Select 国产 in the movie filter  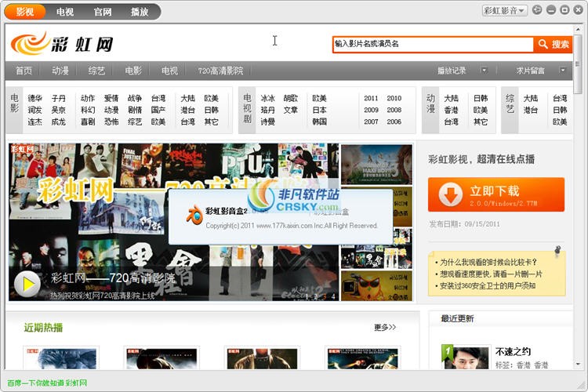click(x=158, y=110)
